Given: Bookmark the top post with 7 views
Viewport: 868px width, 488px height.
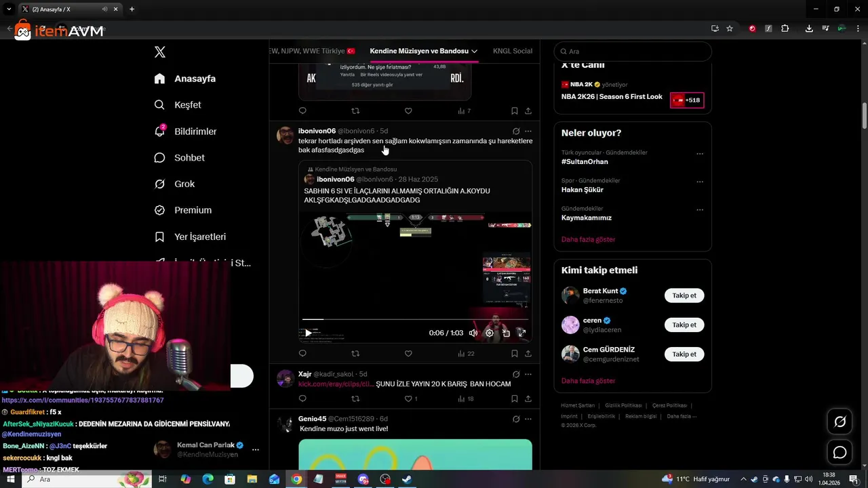Looking at the screenshot, I should tap(514, 110).
